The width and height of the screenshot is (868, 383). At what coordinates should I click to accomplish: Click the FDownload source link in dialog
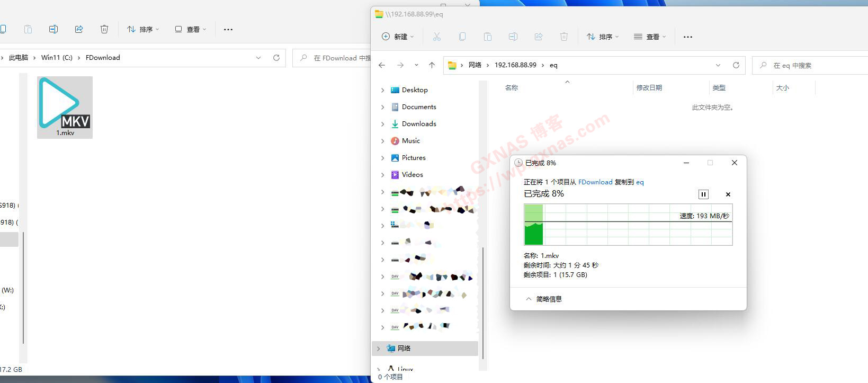(595, 182)
